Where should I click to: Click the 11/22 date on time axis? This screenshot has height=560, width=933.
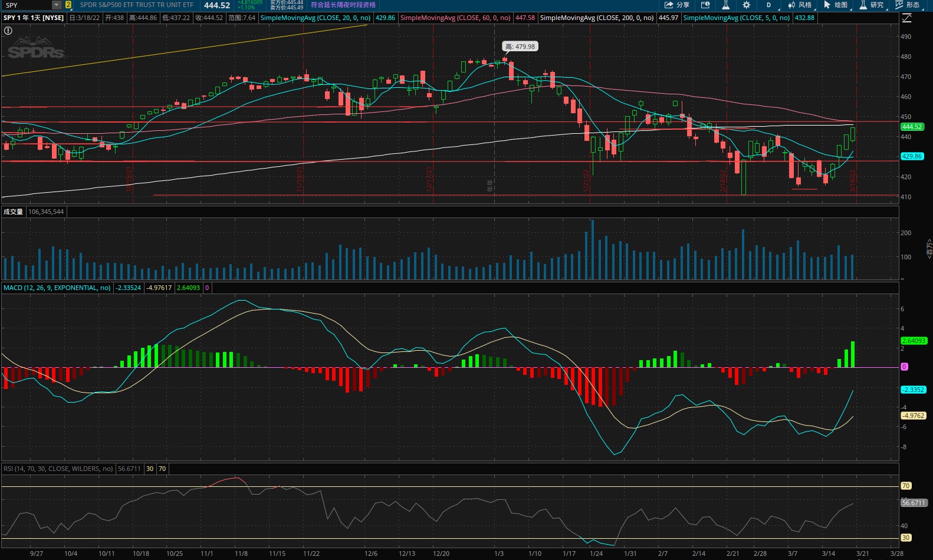pos(311,554)
